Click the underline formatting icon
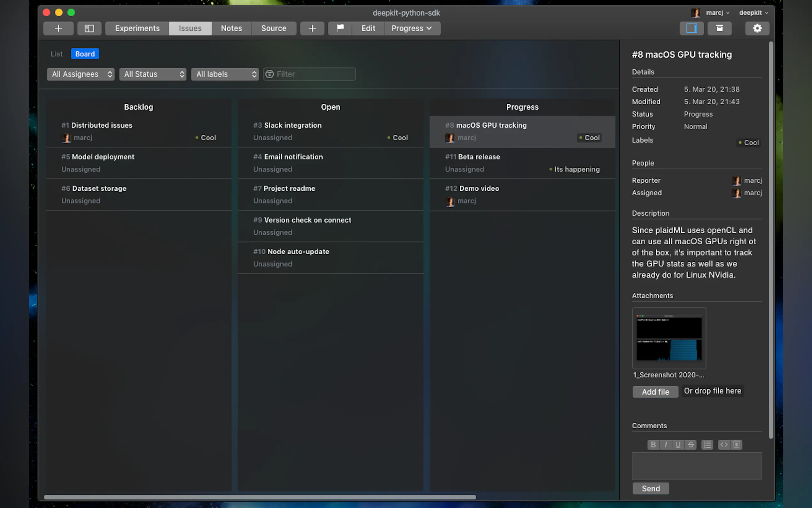Viewport: 812px width, 508px height. click(x=678, y=445)
